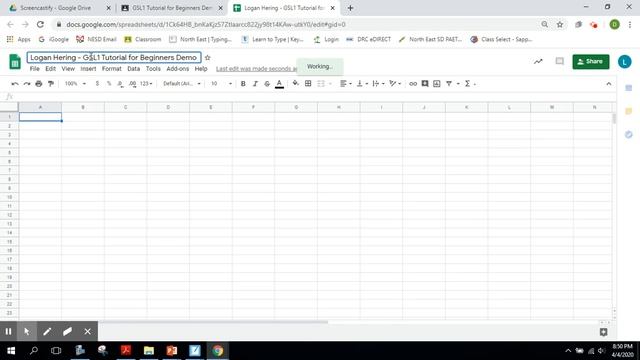Decrease decimal places
The height and width of the screenshot is (360, 640).
pyautogui.click(x=120, y=84)
